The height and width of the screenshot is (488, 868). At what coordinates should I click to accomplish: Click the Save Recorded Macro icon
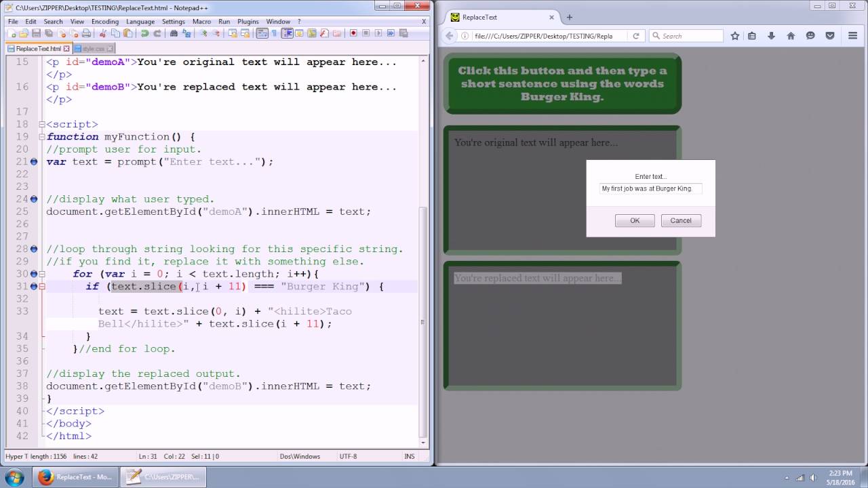[403, 33]
